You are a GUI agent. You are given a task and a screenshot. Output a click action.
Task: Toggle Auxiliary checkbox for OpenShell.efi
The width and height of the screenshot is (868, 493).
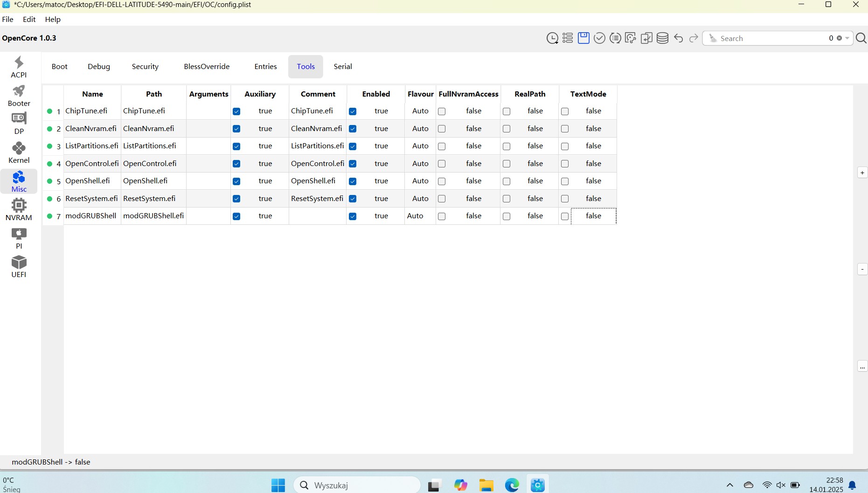236,181
